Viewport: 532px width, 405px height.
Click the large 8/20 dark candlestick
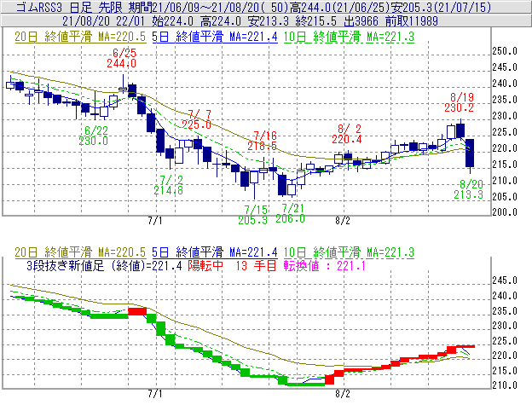(x=470, y=153)
